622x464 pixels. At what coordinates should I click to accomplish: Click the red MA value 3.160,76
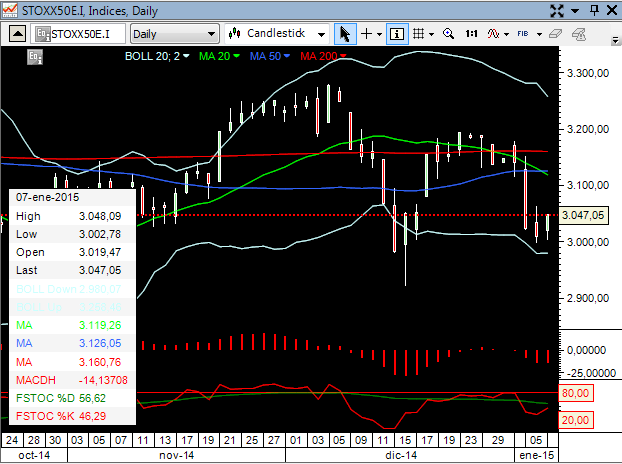100,362
